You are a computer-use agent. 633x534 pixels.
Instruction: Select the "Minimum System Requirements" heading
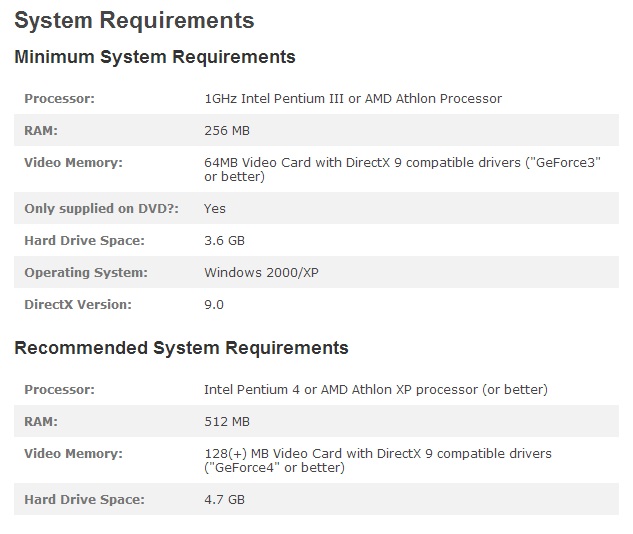pos(155,57)
